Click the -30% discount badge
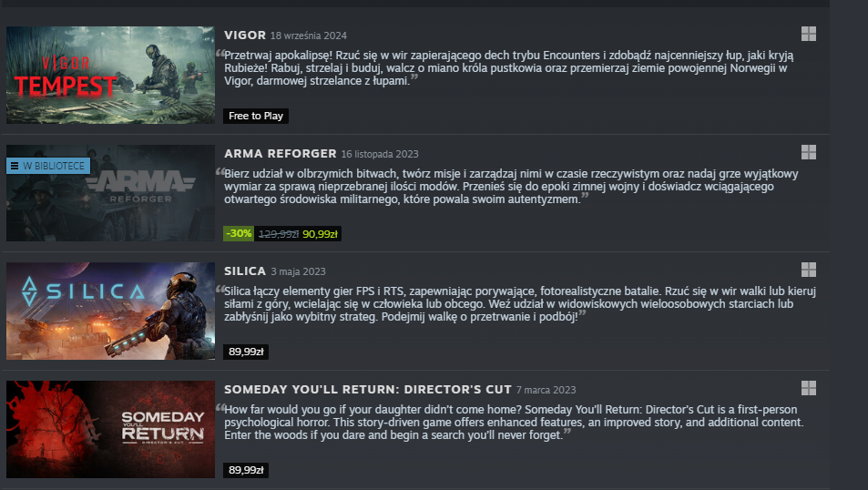The image size is (868, 490). click(239, 234)
